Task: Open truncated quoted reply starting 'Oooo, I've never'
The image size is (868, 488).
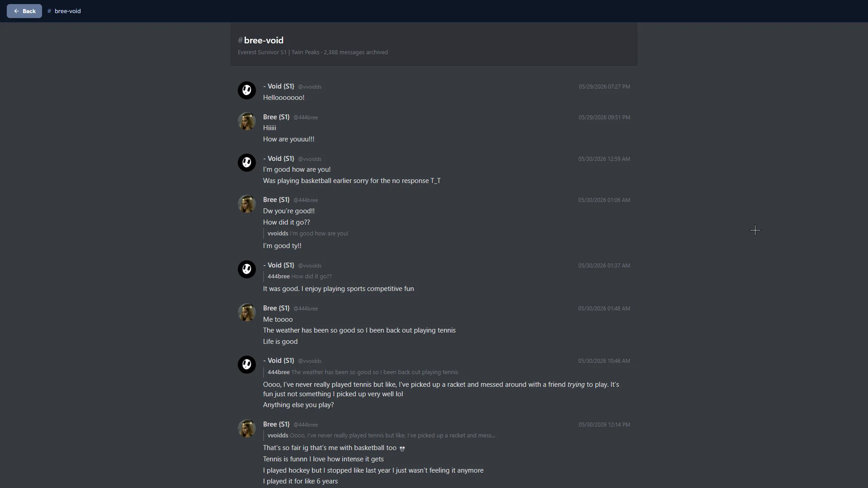Action: 381,436
